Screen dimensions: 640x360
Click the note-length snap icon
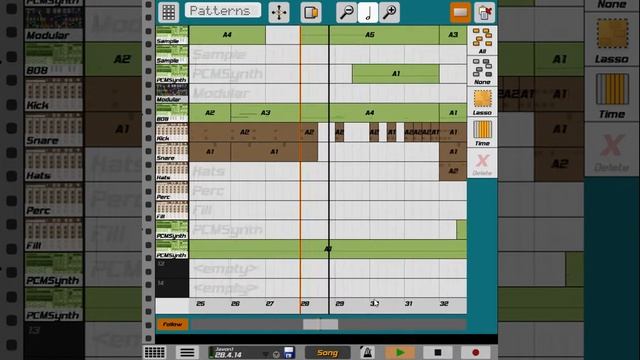click(368, 12)
